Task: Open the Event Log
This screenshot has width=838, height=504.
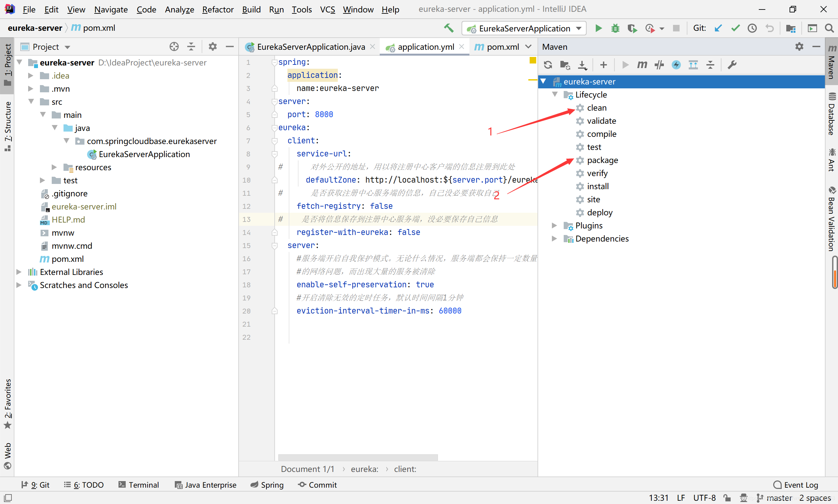Action: click(795, 485)
